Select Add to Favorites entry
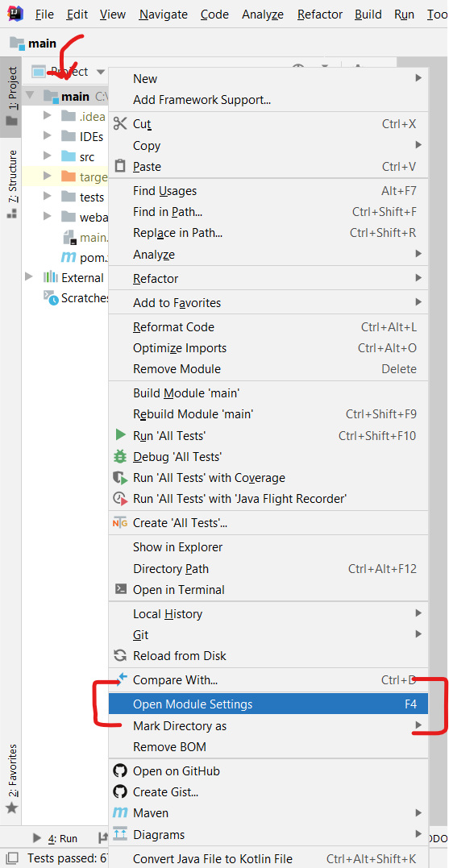 click(268, 302)
